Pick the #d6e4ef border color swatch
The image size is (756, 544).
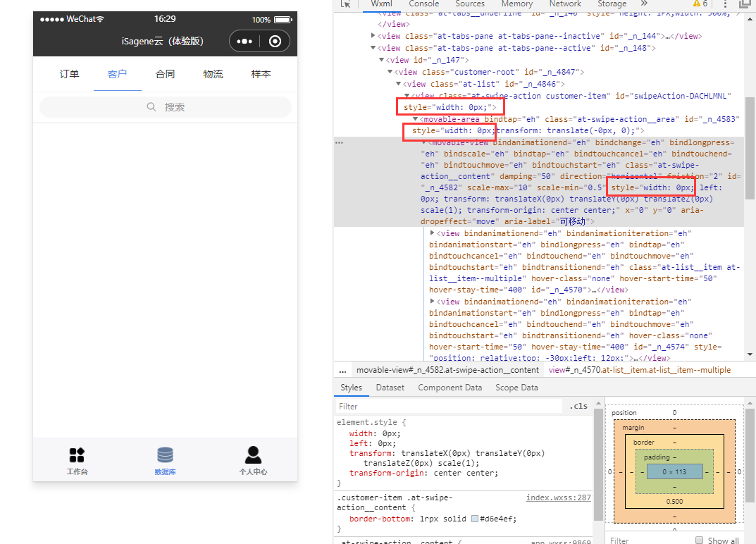point(474,519)
